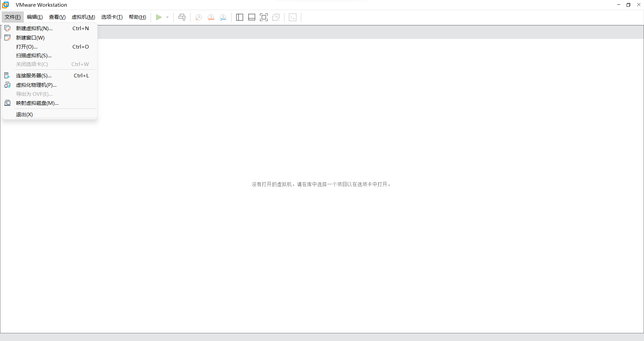Choose 新建虚拟机(N)... from the File menu
Screen dimensions: 644x341
tap(50, 28)
